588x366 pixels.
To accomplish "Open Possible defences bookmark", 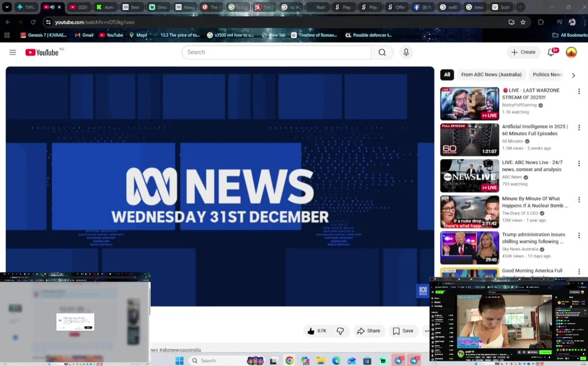I will tap(368, 35).
